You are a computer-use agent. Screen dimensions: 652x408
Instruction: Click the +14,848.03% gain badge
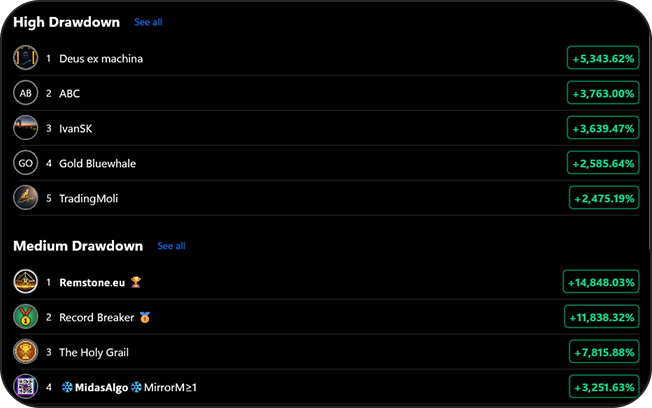[x=600, y=282]
